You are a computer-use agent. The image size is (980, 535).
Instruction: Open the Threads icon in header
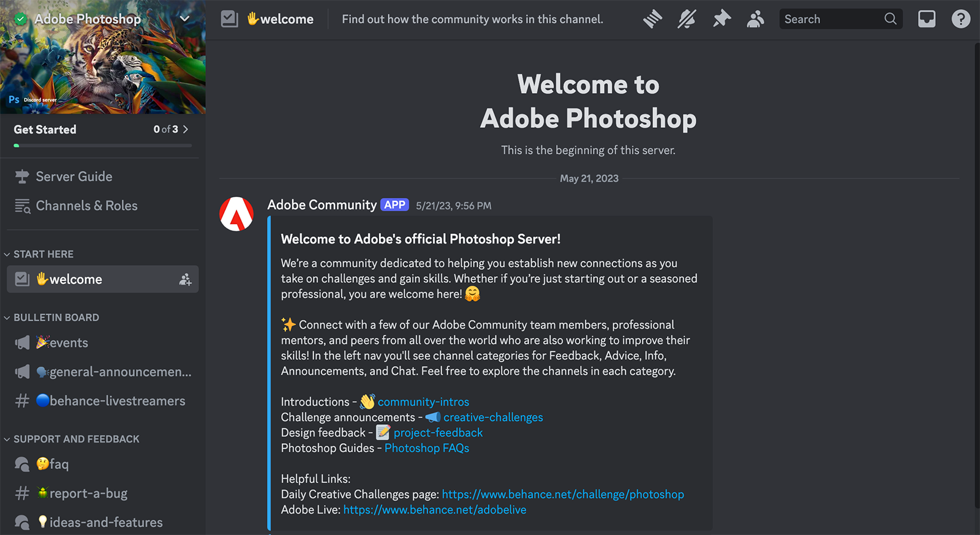coord(652,19)
